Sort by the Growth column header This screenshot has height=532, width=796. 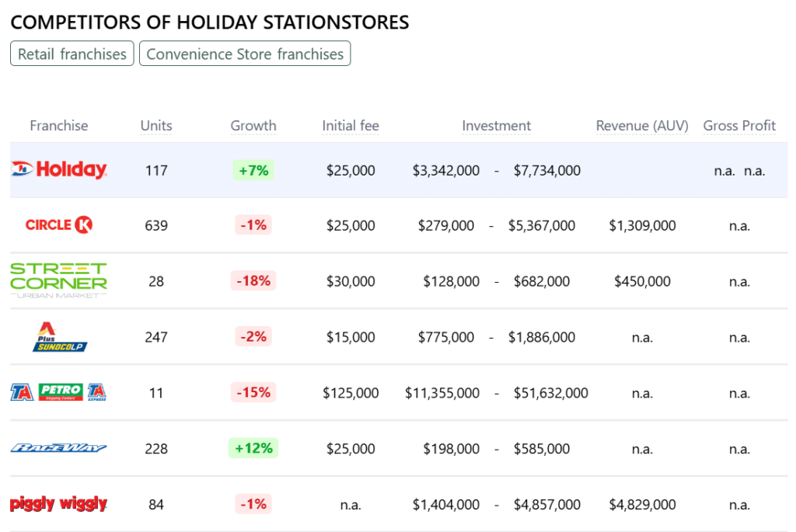253,125
